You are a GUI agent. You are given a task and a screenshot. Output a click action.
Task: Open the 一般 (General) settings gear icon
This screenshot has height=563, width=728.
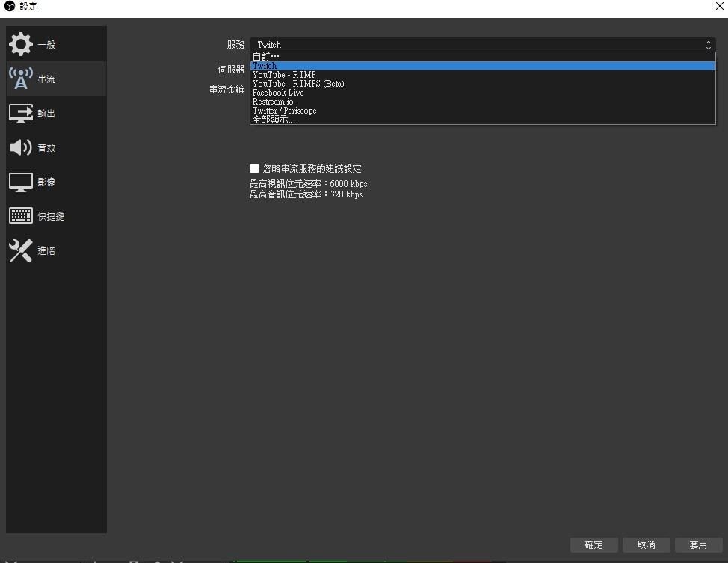pos(22,43)
